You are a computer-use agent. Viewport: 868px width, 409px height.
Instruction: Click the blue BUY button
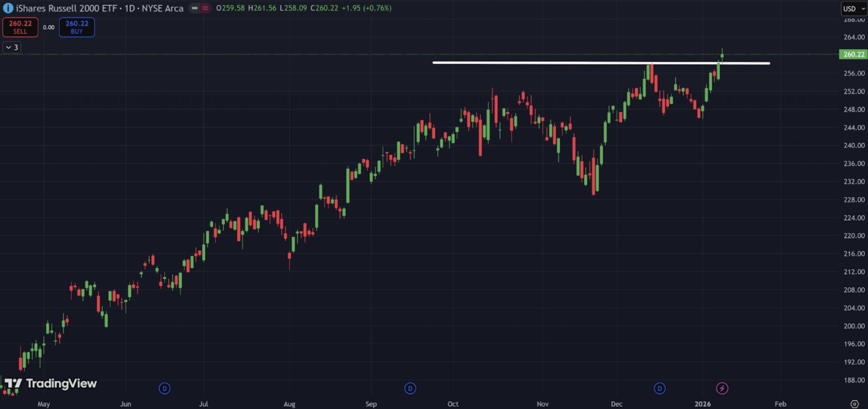click(77, 27)
